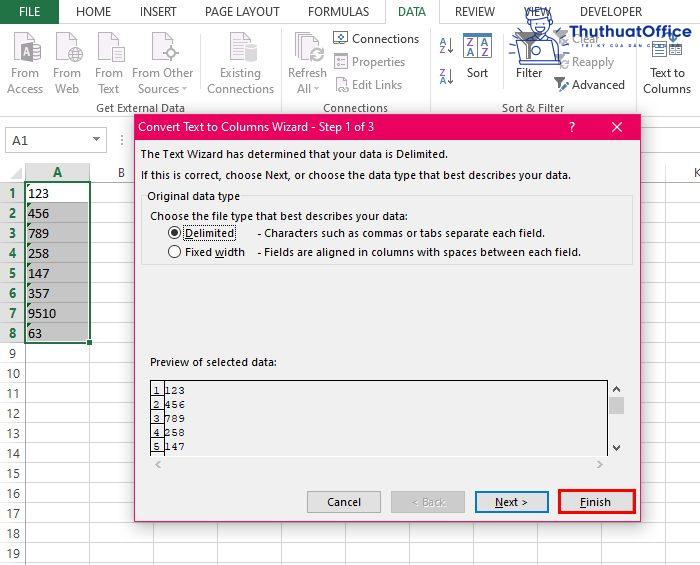
Task: Open the FILE tab
Action: click(29, 12)
